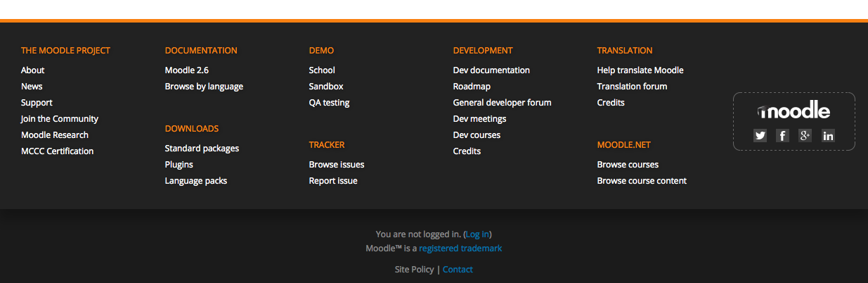Click Help translate Moodle
Image resolution: width=868 pixels, height=283 pixels.
[x=640, y=70]
